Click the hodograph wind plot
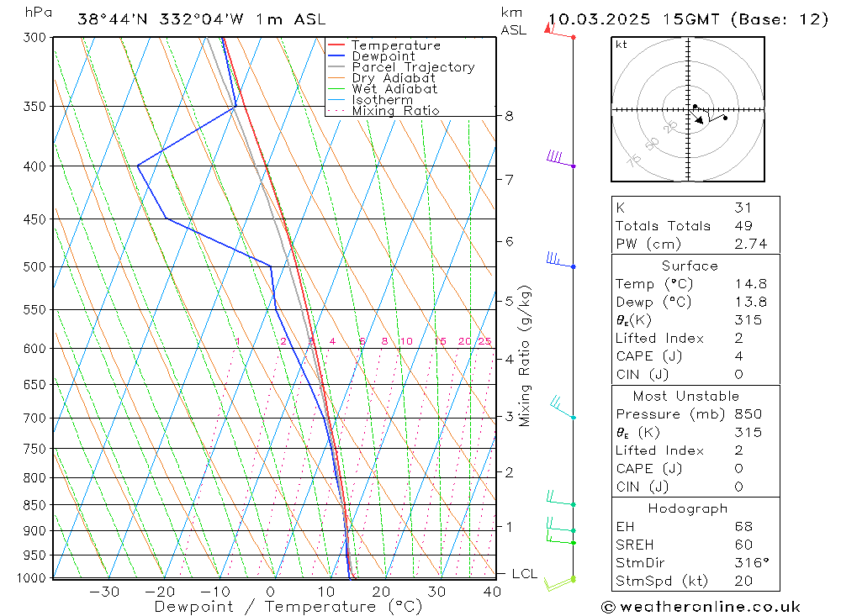The image size is (841, 616). click(x=688, y=109)
